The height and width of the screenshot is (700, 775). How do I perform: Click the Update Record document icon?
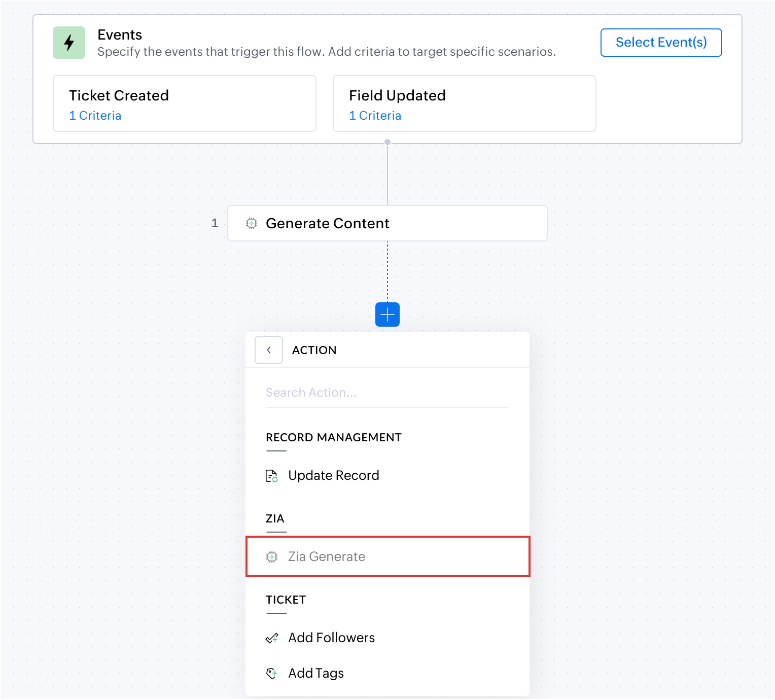[272, 476]
